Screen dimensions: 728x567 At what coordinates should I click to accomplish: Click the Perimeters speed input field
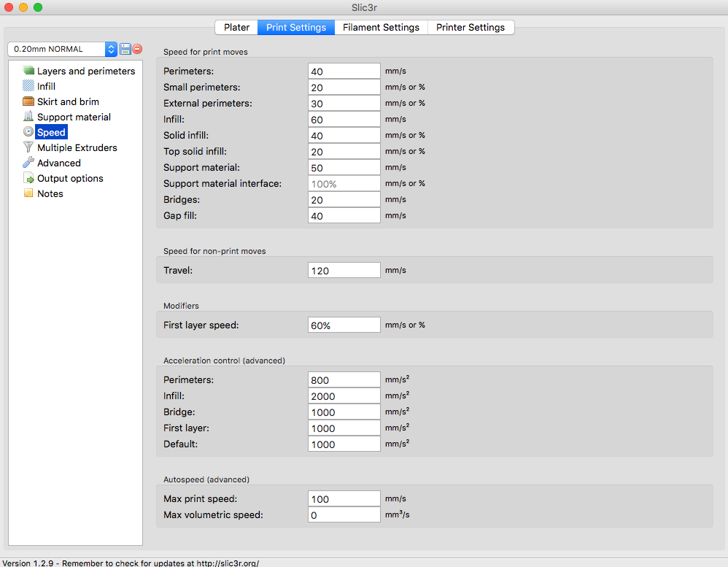pos(344,71)
